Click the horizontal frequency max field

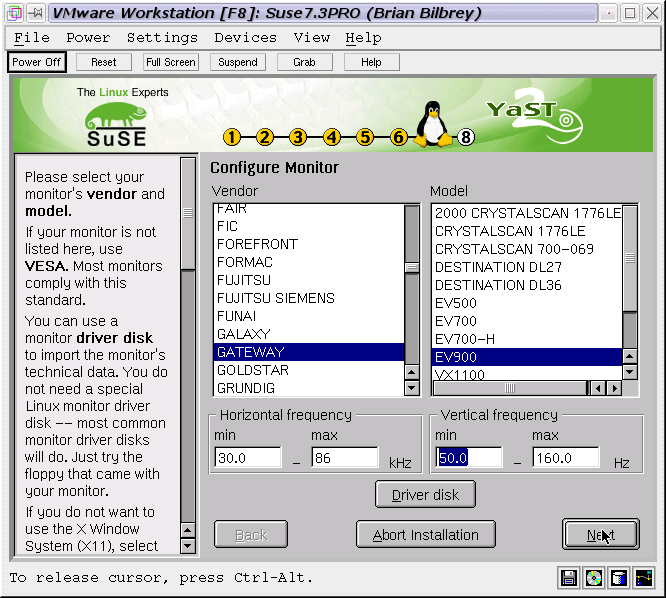pos(343,458)
